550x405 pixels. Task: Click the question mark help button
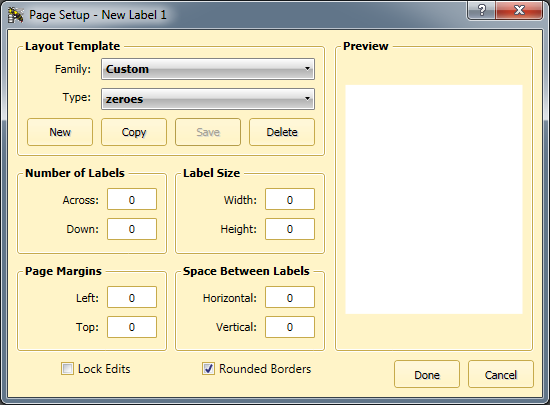482,10
